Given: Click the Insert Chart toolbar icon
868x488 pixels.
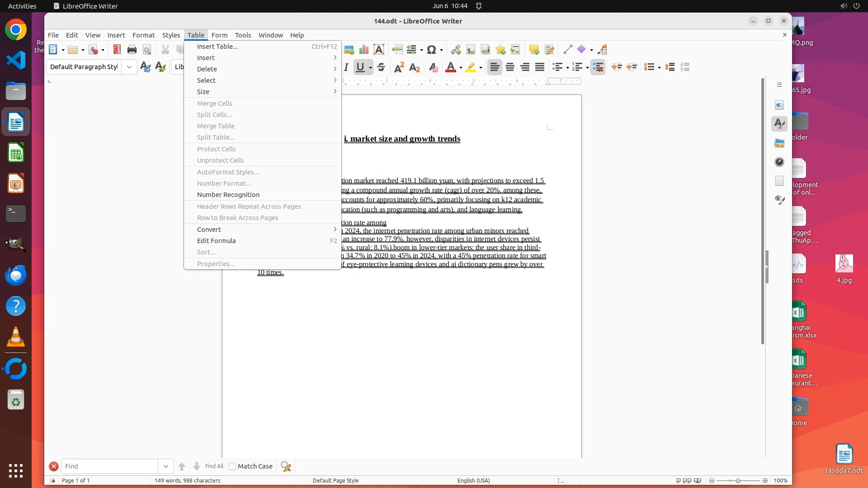Looking at the screenshot, I should click(364, 50).
